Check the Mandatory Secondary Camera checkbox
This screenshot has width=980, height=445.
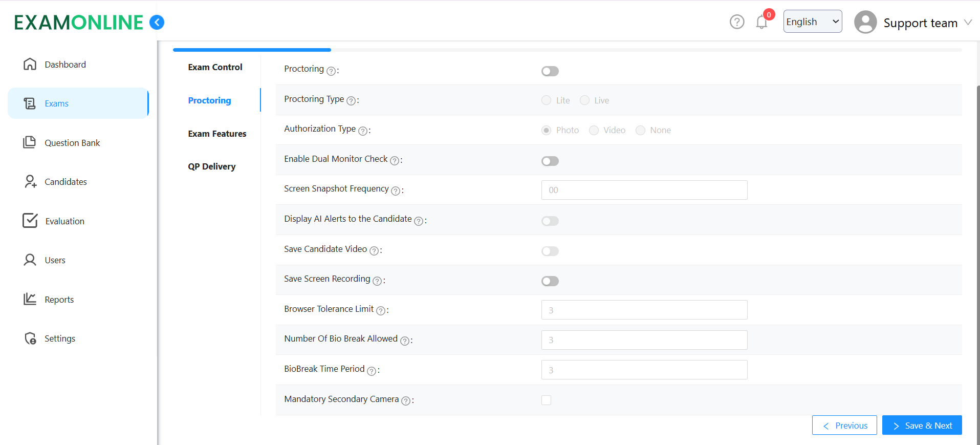pos(547,400)
